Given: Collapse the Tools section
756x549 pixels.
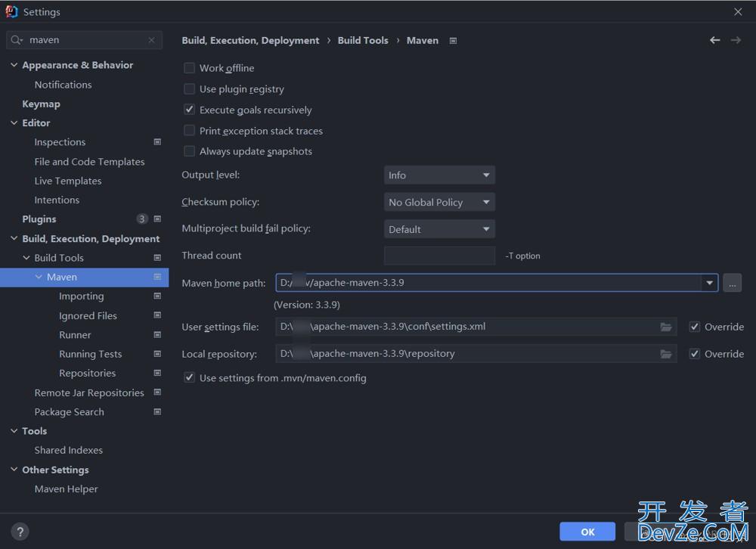Looking at the screenshot, I should coord(14,431).
